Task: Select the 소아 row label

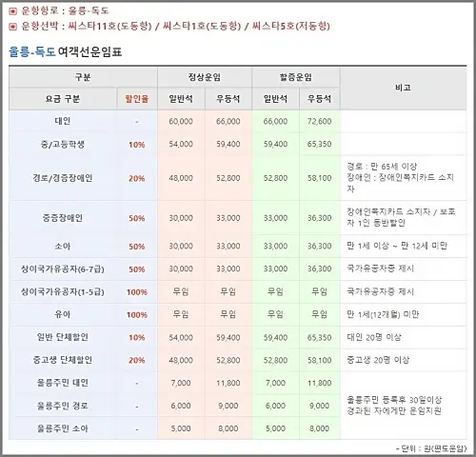Action: click(63, 246)
